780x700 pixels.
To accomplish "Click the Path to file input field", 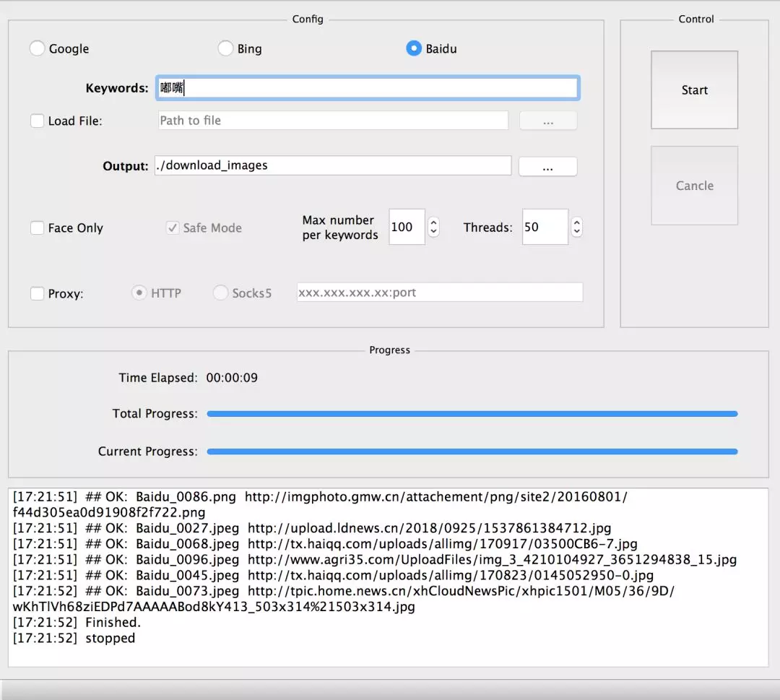I will 333,121.
